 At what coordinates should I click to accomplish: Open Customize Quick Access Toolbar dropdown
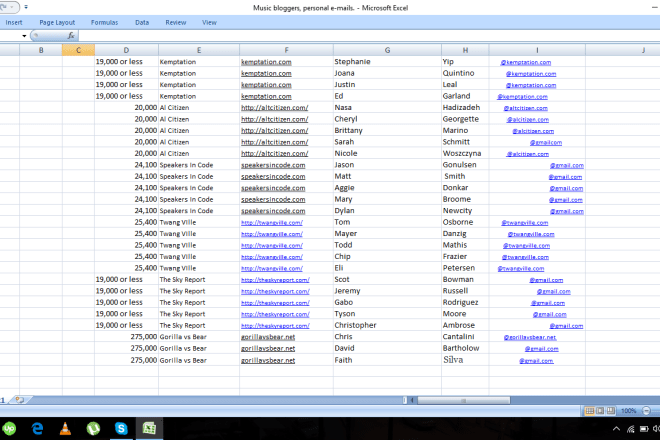[26, 7]
